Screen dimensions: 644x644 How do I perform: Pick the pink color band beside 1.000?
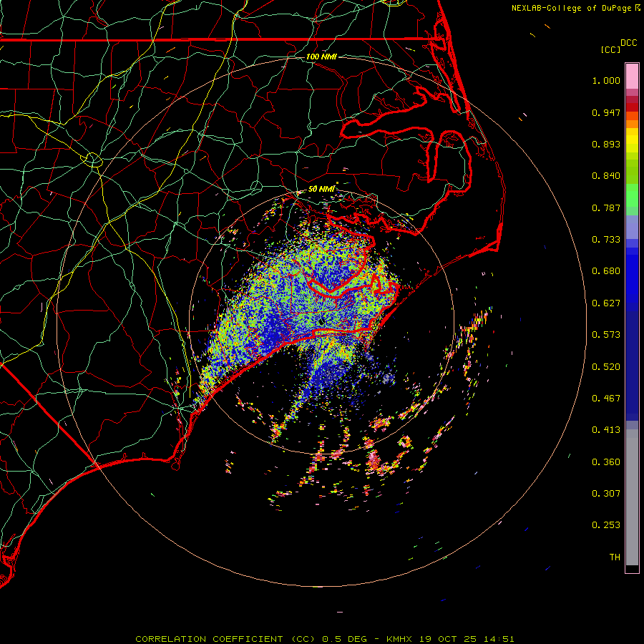(632, 77)
